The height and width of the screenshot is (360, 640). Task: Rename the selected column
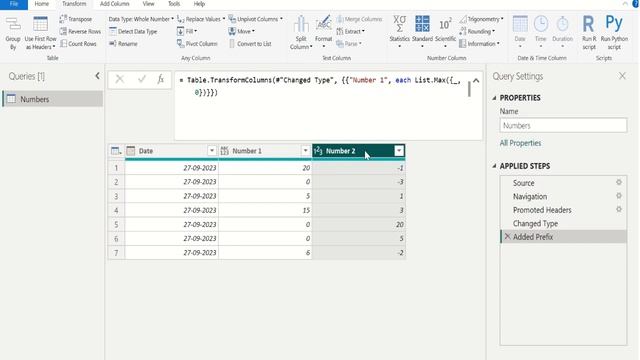click(x=123, y=44)
